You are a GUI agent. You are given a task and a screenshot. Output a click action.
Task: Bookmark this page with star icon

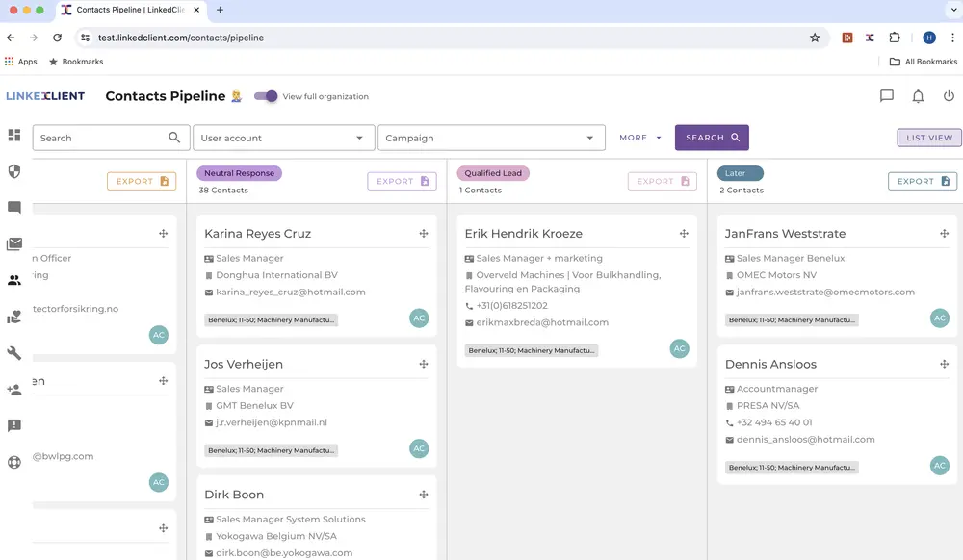pyautogui.click(x=815, y=38)
